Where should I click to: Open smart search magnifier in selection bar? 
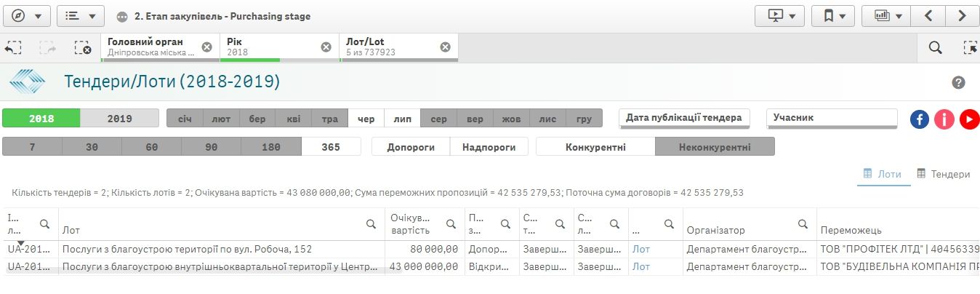tap(936, 48)
